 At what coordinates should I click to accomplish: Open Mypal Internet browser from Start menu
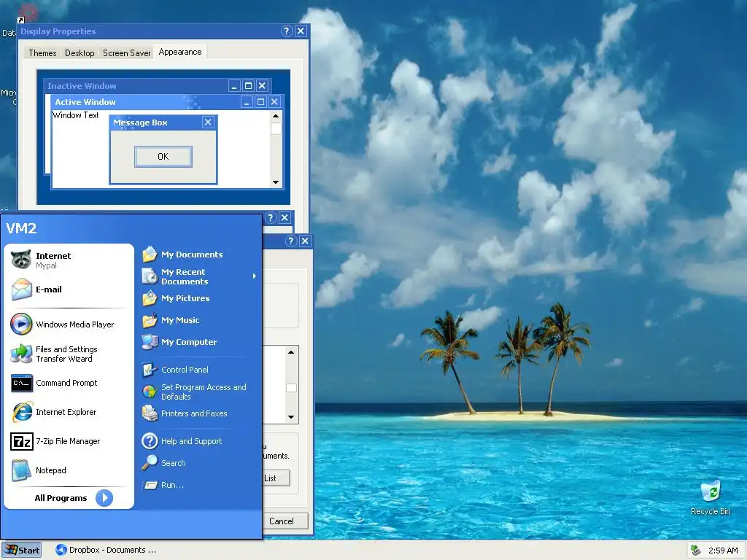pyautogui.click(x=68, y=260)
